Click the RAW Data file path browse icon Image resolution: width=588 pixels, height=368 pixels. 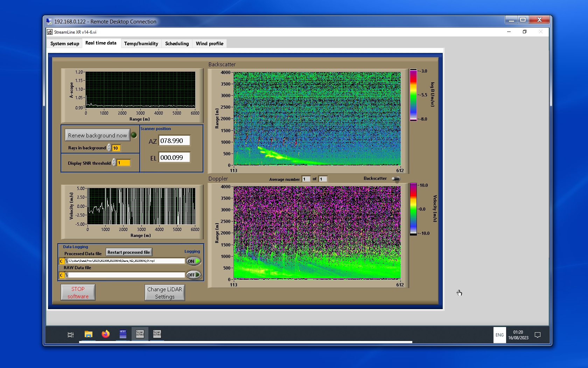tap(66, 275)
